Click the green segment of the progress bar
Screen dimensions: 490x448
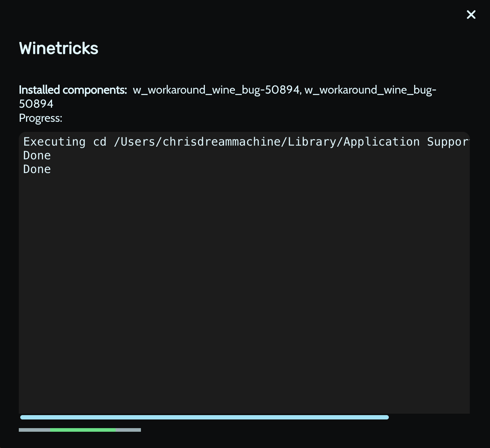tap(83, 430)
